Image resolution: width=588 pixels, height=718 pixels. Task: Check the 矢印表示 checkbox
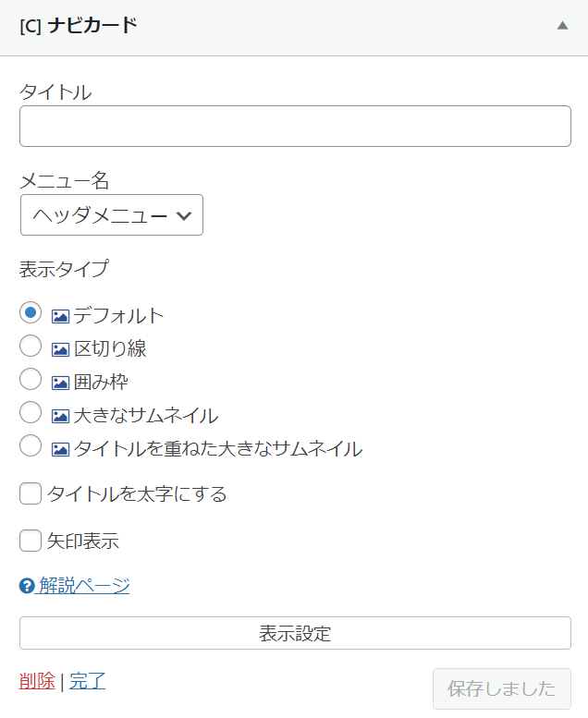pos(31,541)
